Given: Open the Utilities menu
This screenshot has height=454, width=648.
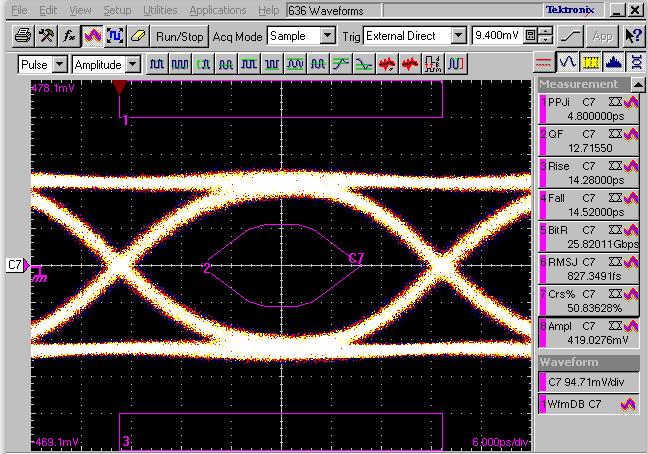Looking at the screenshot, I should (160, 10).
